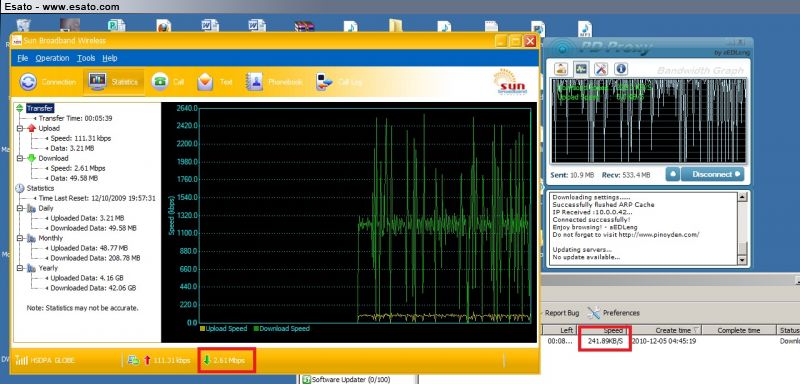Open the Tools menu

click(x=86, y=58)
